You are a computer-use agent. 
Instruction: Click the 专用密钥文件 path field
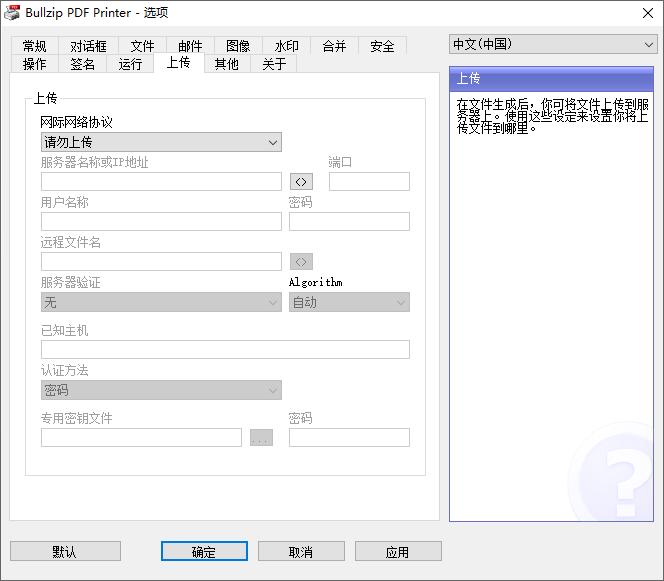(141, 437)
